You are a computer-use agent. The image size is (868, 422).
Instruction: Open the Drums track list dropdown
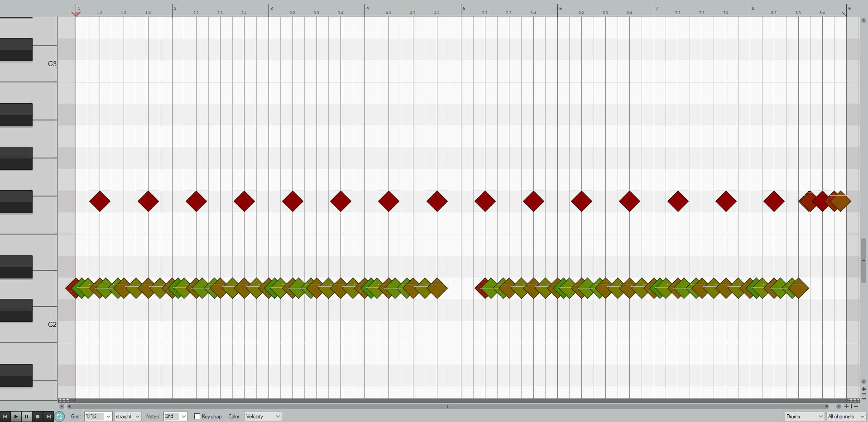click(x=804, y=417)
